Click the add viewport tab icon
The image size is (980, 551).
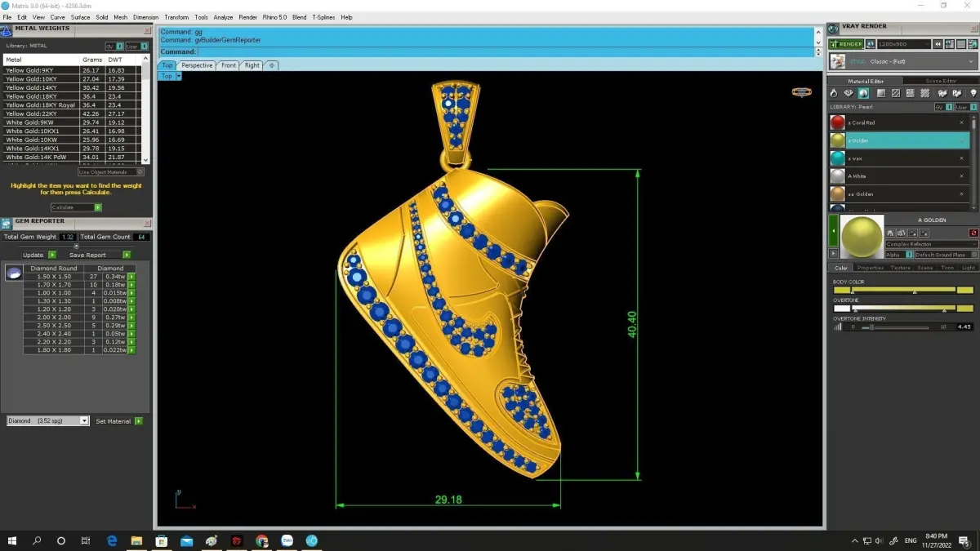pos(271,65)
